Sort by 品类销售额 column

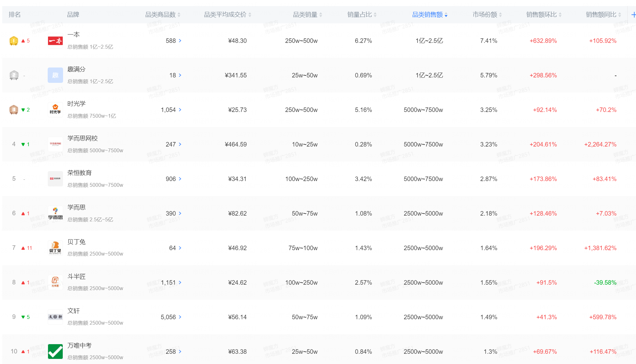coord(430,15)
